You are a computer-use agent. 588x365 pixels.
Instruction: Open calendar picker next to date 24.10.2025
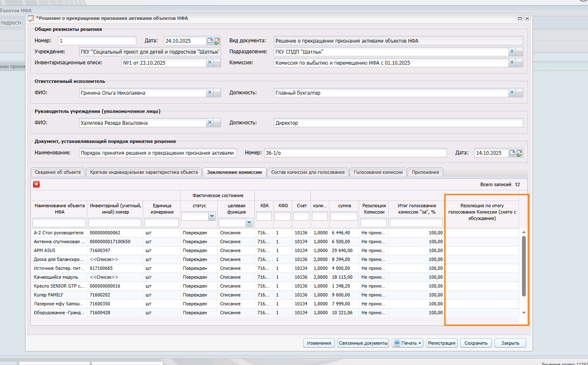click(210, 41)
